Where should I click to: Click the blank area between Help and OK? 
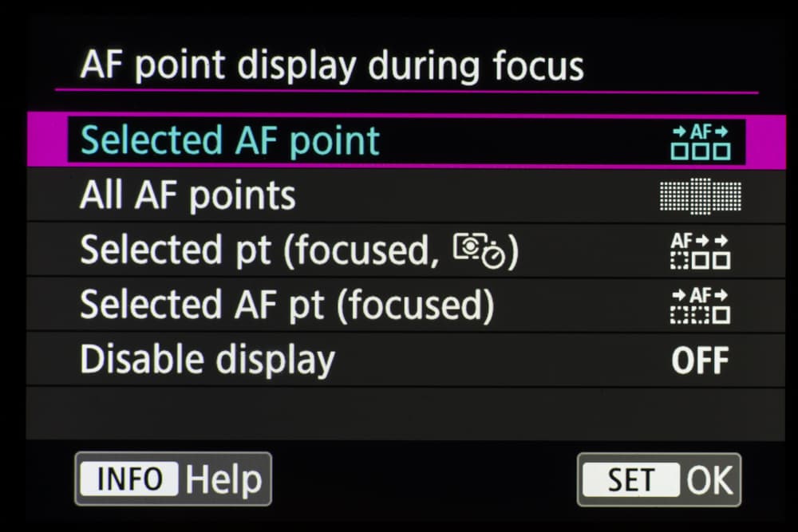[x=423, y=479]
